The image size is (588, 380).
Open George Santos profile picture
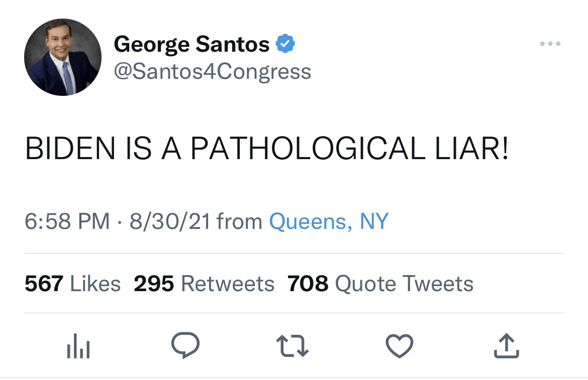(x=63, y=57)
